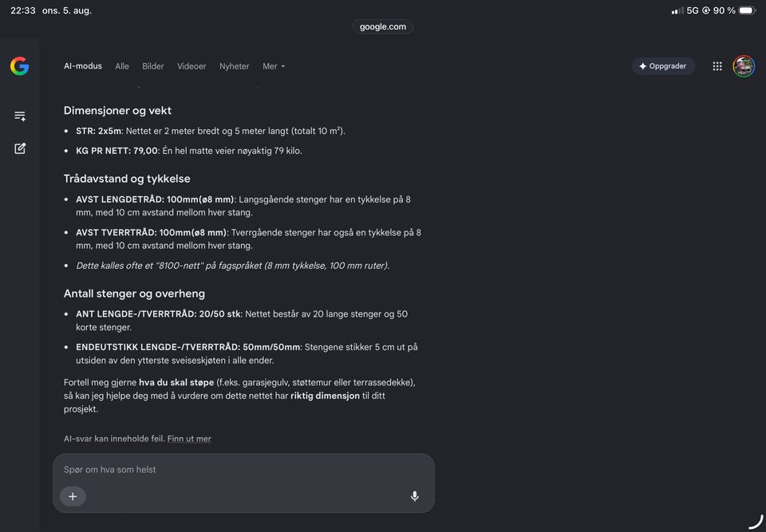Click the plus attachment button
This screenshot has width=766, height=532.
click(73, 496)
